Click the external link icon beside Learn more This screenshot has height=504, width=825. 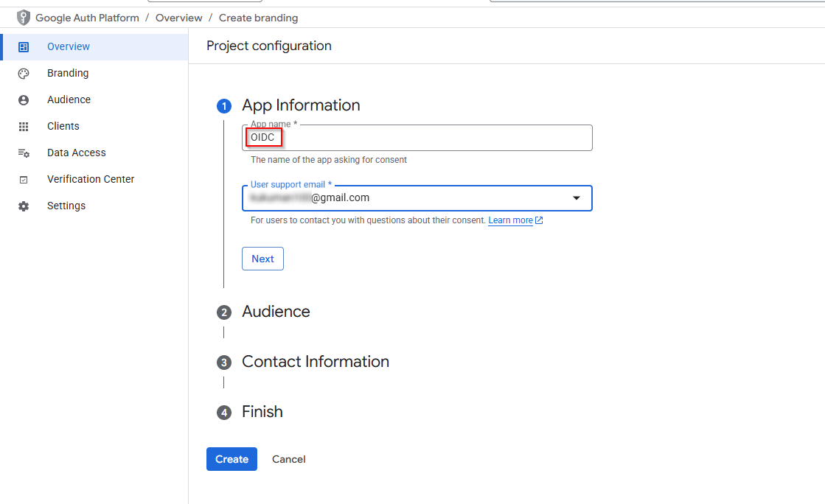[x=539, y=220]
